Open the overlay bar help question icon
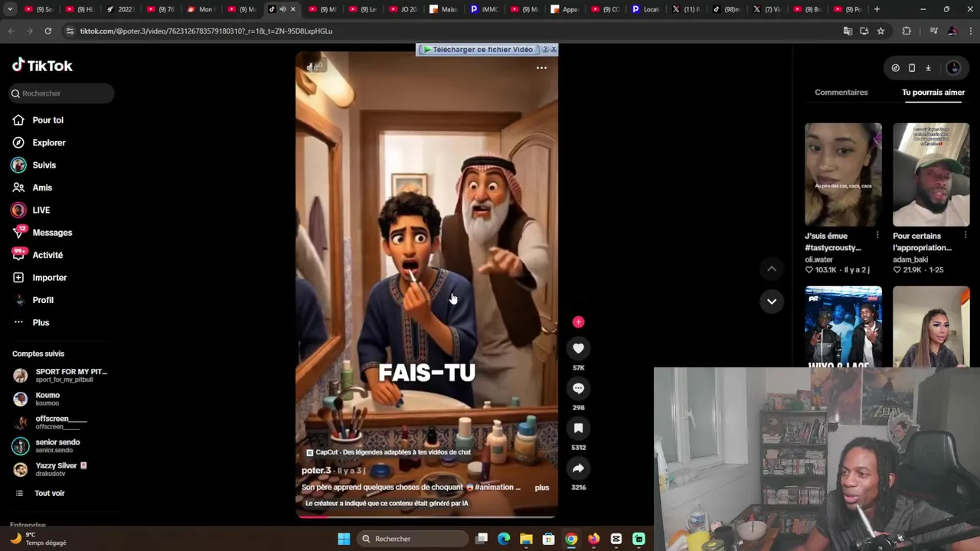 545,50
